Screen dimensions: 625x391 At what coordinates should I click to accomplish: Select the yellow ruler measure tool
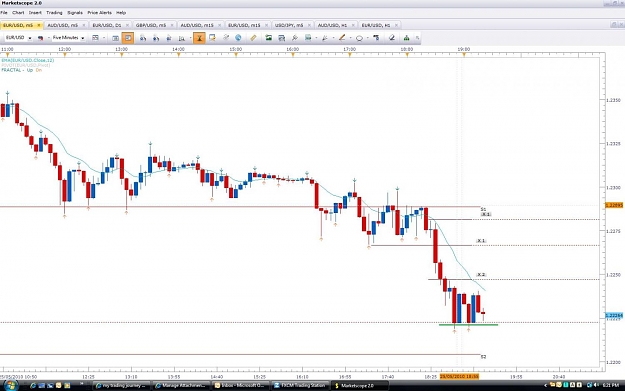click(253, 38)
